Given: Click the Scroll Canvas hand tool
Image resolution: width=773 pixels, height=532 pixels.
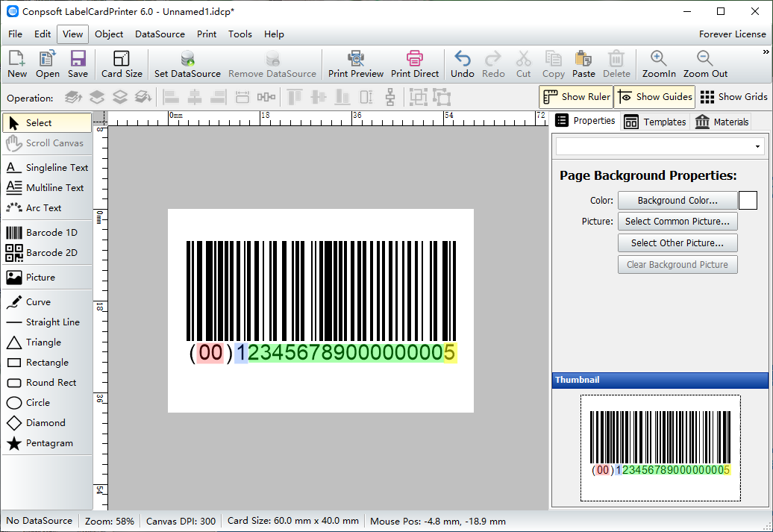Looking at the screenshot, I should (47, 143).
